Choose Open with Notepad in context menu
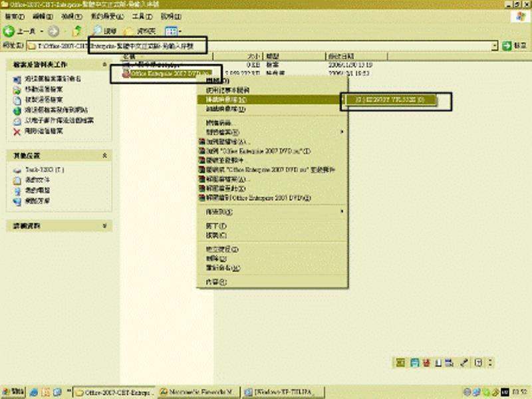Viewport: 532px width, 399px height. coord(273,90)
